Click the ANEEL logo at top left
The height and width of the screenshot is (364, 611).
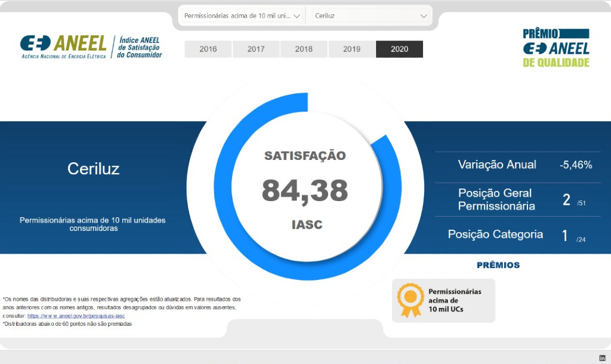coord(63,47)
